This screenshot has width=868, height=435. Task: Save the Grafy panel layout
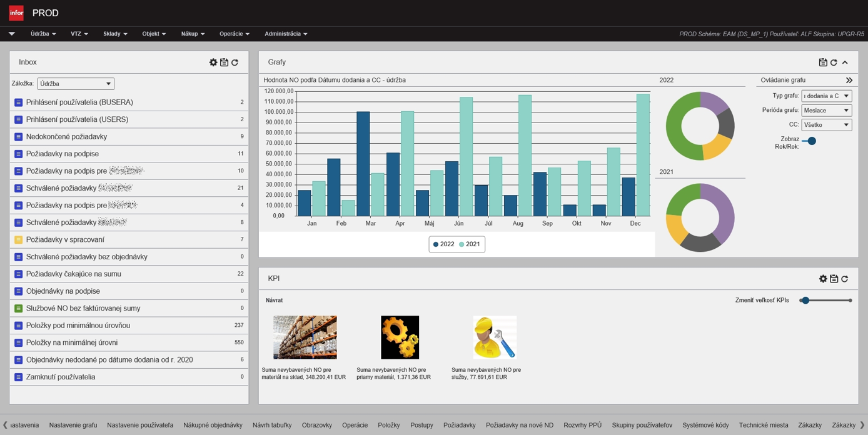823,62
